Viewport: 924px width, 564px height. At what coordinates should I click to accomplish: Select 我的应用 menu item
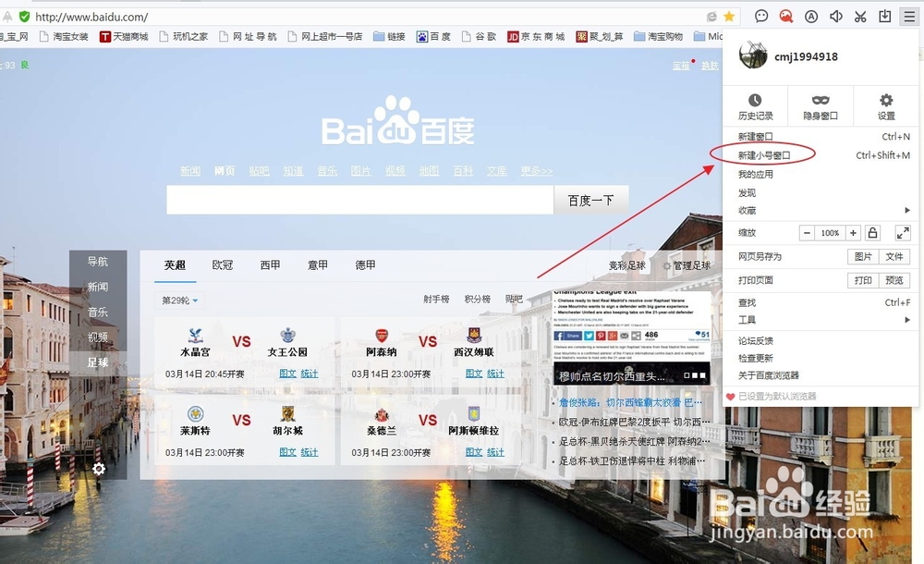pos(821,175)
